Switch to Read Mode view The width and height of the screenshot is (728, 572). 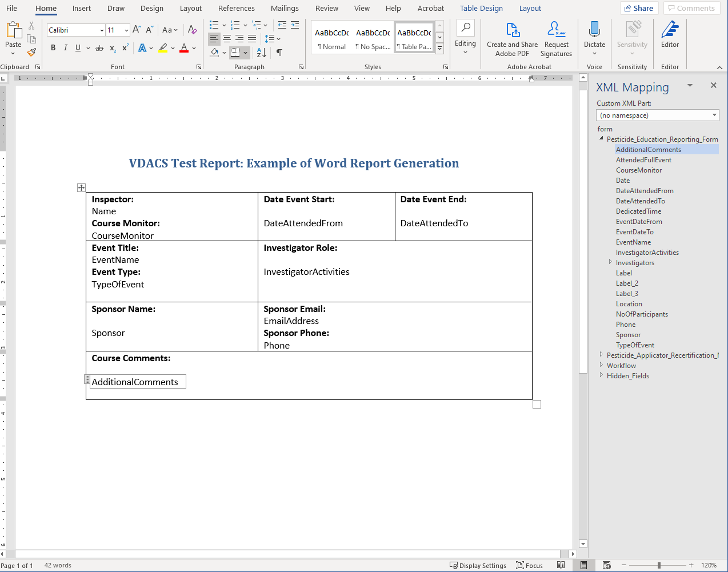tap(561, 565)
